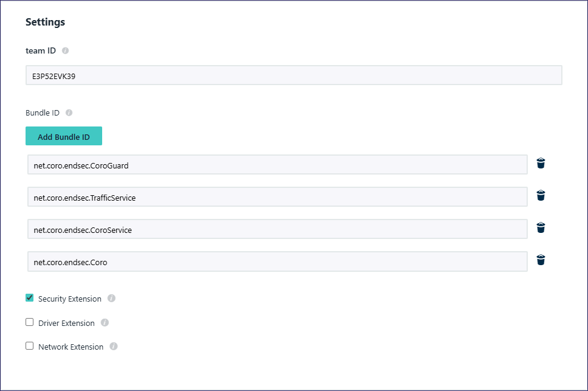Uncheck the Security Extension checkbox
588x391 pixels.
pyautogui.click(x=29, y=298)
